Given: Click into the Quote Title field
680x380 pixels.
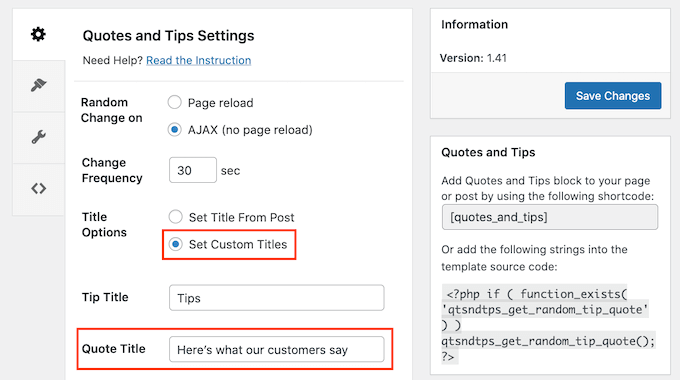Looking at the screenshot, I should click(276, 349).
